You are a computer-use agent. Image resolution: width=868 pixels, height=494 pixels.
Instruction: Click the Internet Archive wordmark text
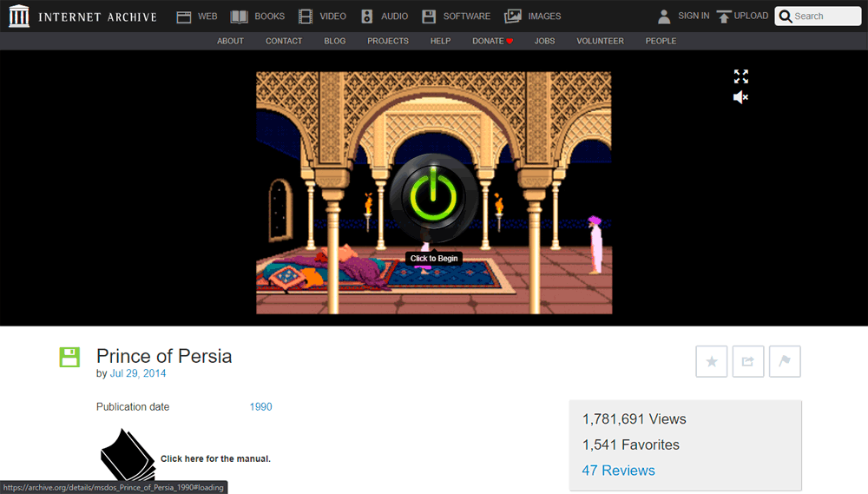pos(97,17)
